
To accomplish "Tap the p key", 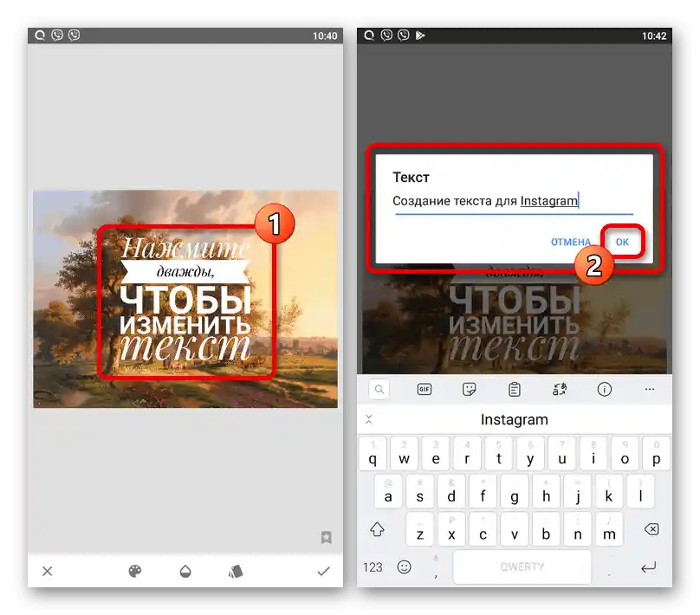I will coord(657,453).
